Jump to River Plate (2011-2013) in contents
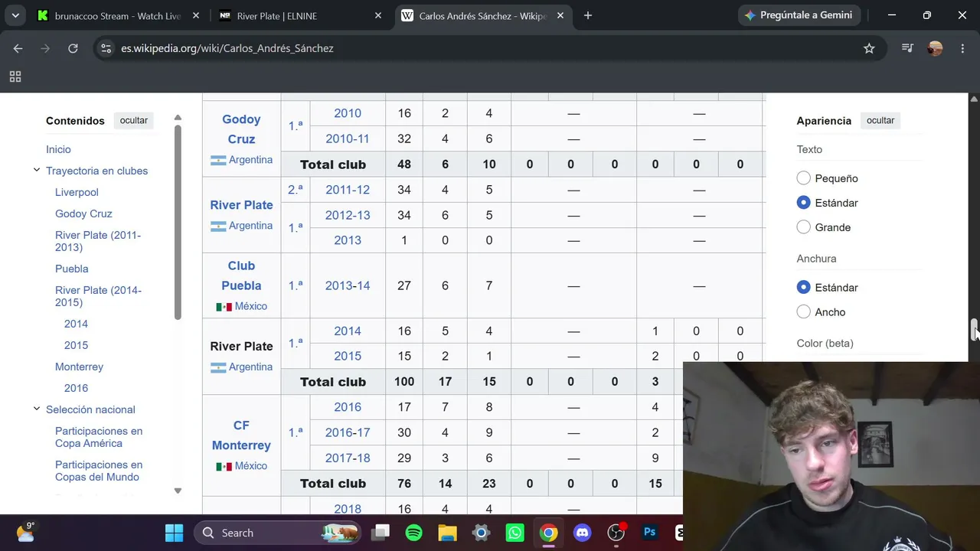 98,241
